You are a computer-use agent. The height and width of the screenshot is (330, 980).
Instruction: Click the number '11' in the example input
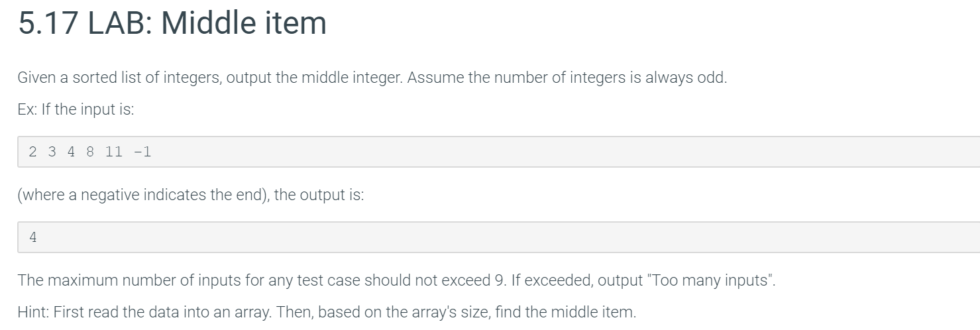114,152
